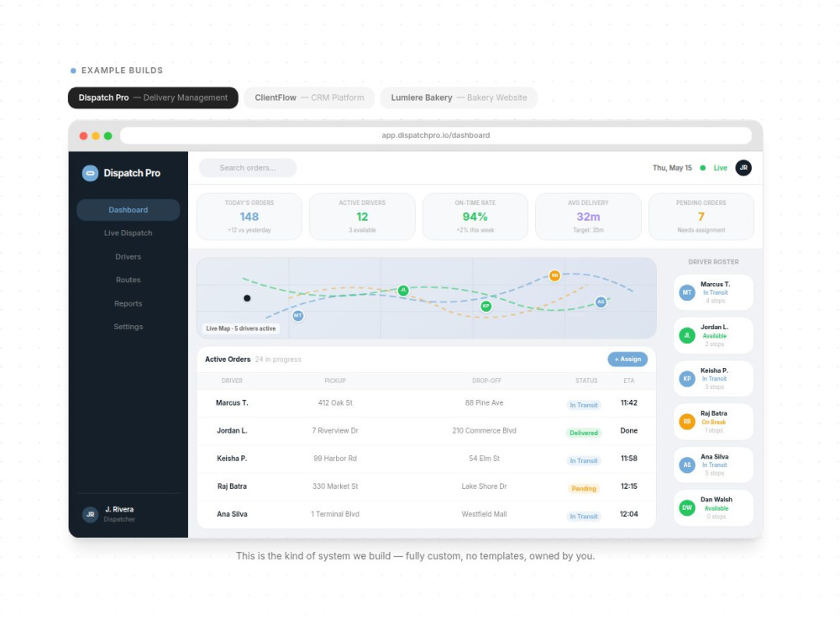Screen dimensions: 840x630
Task: Select the AS driver marker on live map
Action: (601, 302)
